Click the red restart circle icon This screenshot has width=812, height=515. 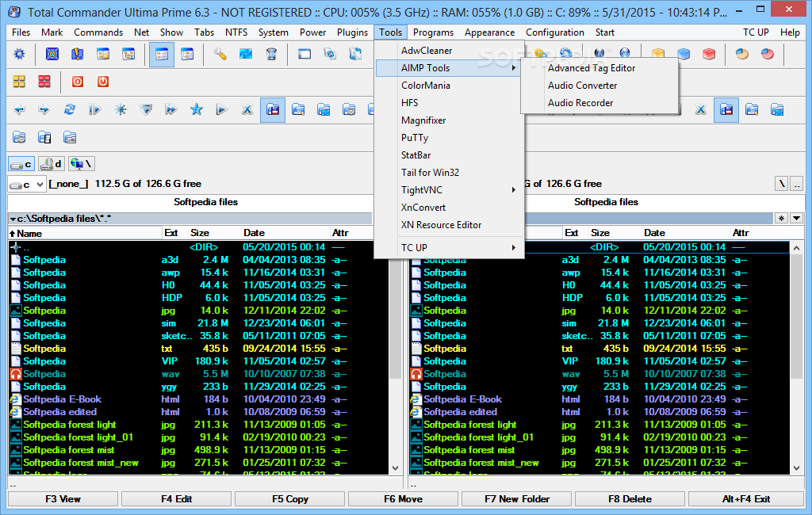(78, 82)
